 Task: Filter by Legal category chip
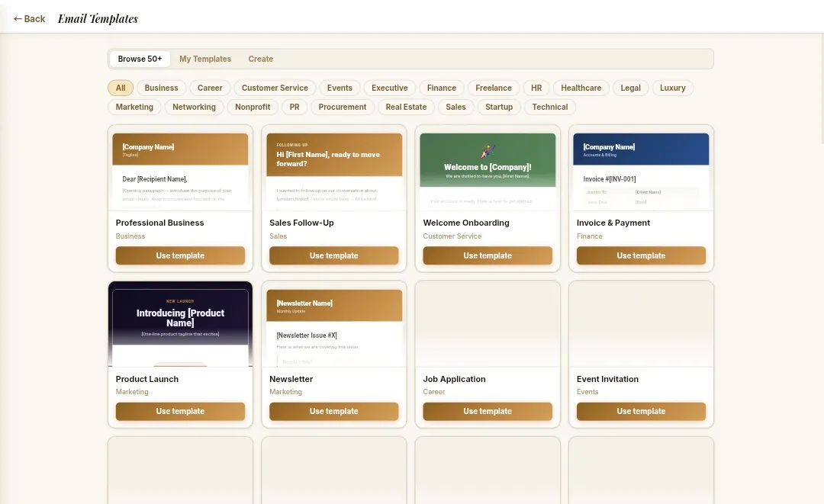click(631, 88)
